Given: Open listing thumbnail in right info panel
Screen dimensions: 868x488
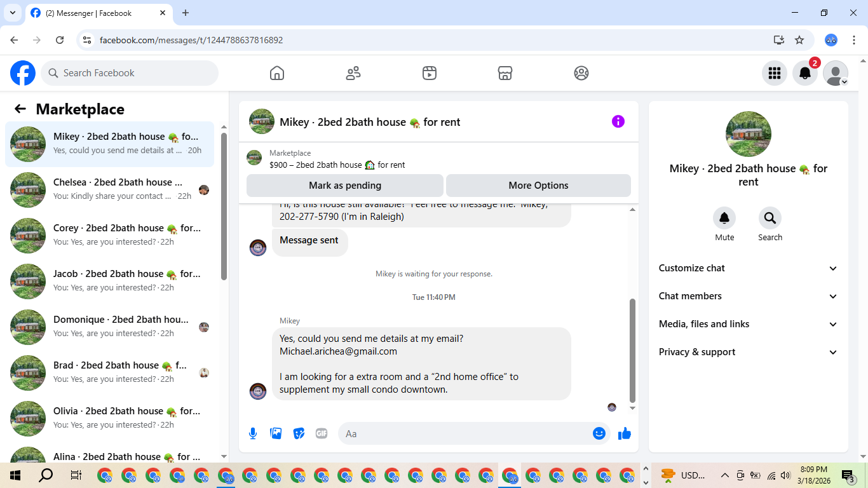Looking at the screenshot, I should click(749, 134).
